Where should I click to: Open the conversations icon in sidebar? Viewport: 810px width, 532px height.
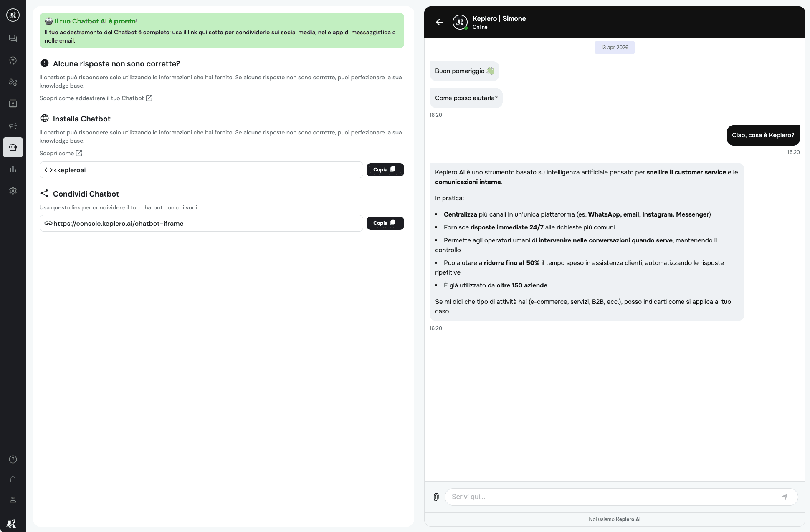[x=13, y=38]
